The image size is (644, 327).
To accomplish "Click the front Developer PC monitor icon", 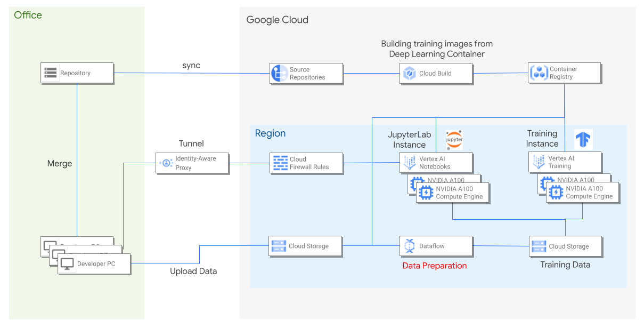I will [x=68, y=264].
